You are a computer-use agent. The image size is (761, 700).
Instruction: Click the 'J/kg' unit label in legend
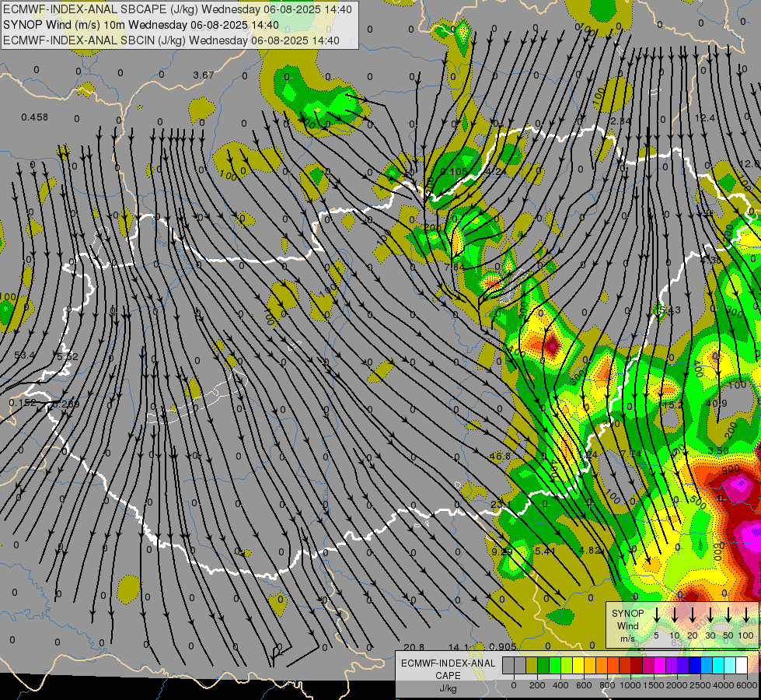[448, 688]
